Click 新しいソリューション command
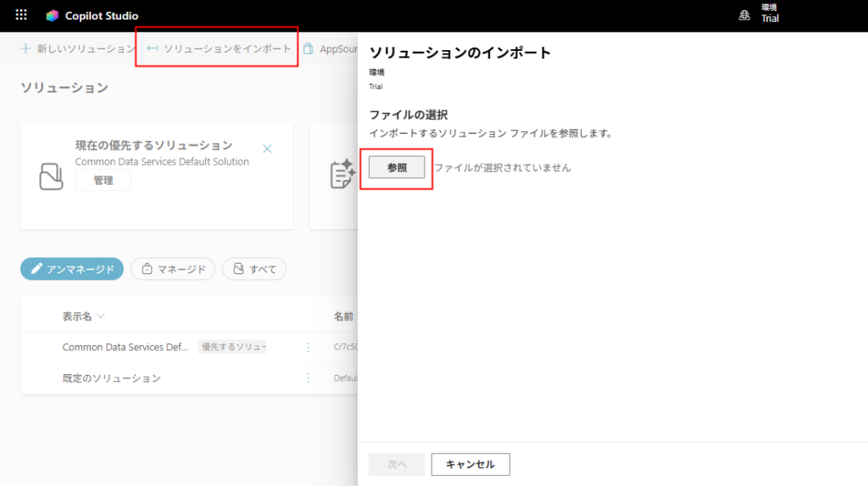 point(85,49)
